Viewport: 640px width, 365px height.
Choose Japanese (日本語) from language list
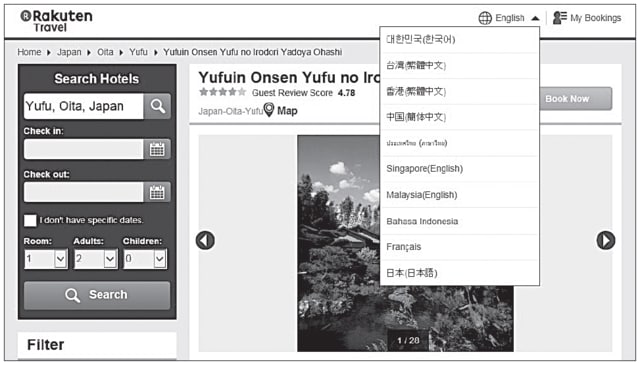click(460, 273)
